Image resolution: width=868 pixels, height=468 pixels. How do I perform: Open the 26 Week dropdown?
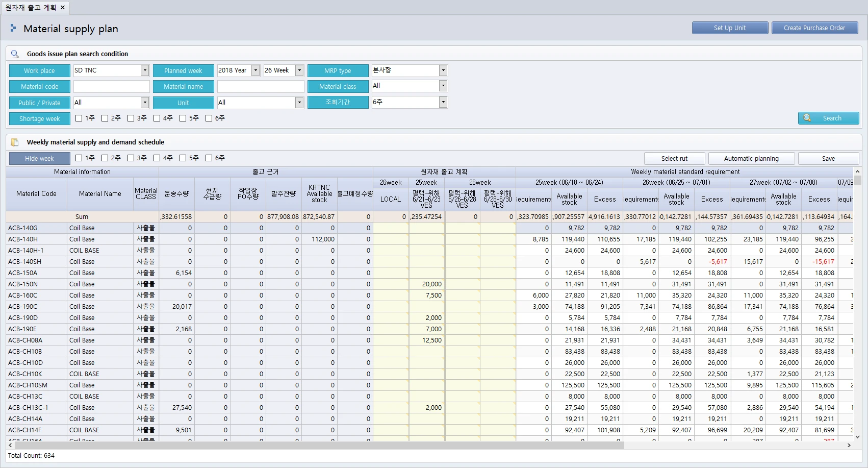pos(299,70)
